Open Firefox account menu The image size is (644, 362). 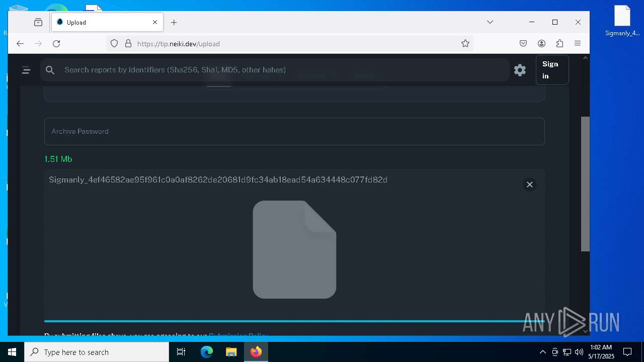pos(541,44)
